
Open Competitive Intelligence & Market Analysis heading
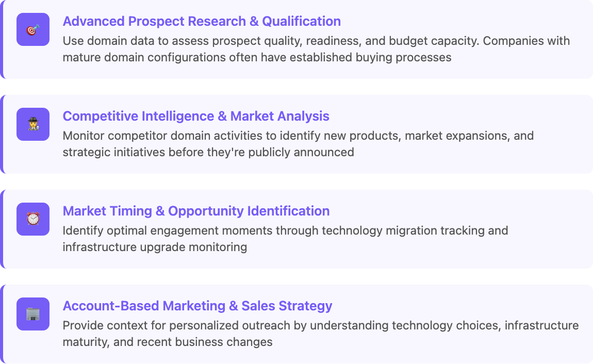point(196,116)
